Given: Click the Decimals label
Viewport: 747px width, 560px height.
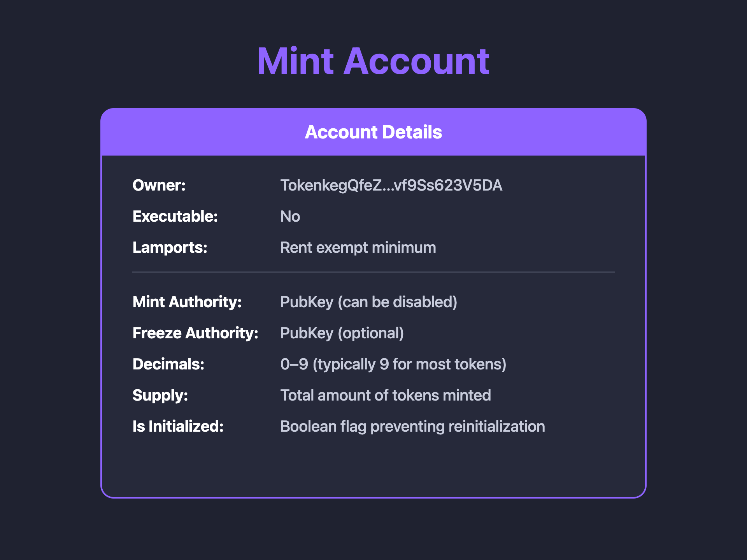Looking at the screenshot, I should (x=168, y=364).
